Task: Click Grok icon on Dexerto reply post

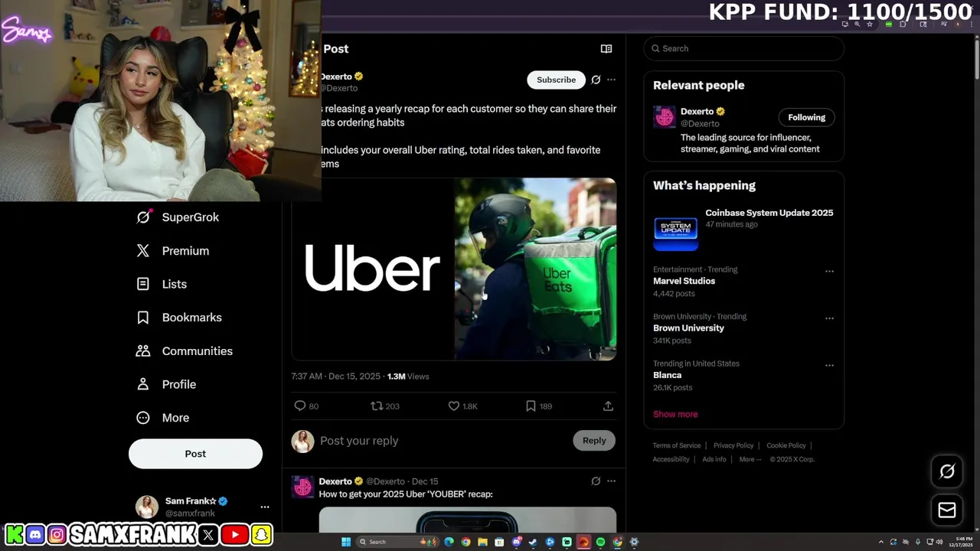Action: coord(596,481)
